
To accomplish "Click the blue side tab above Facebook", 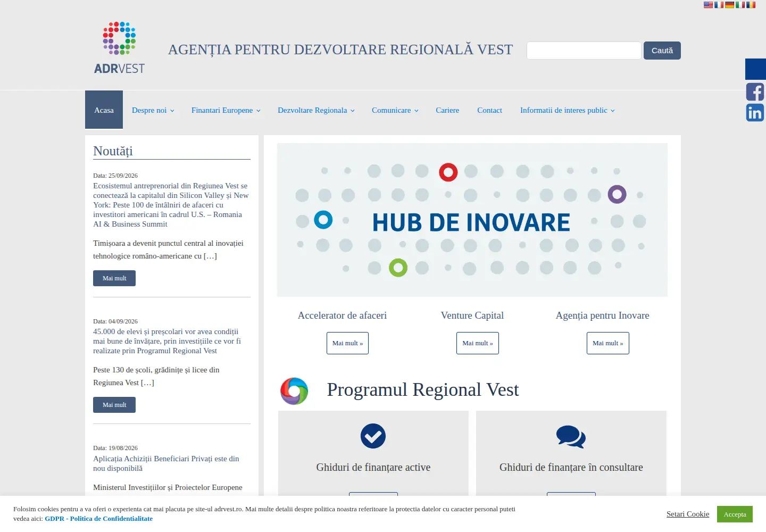I will (755, 69).
